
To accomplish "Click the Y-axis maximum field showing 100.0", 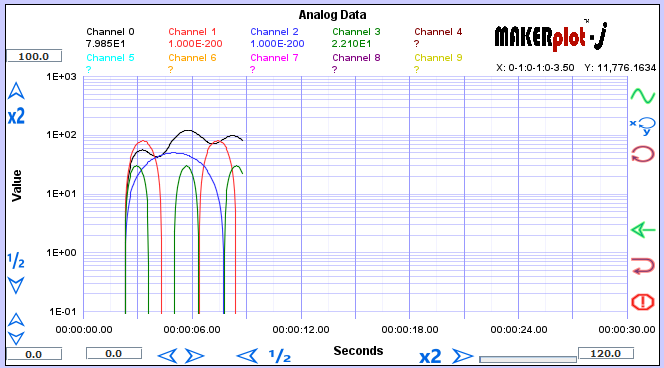I will [34, 56].
